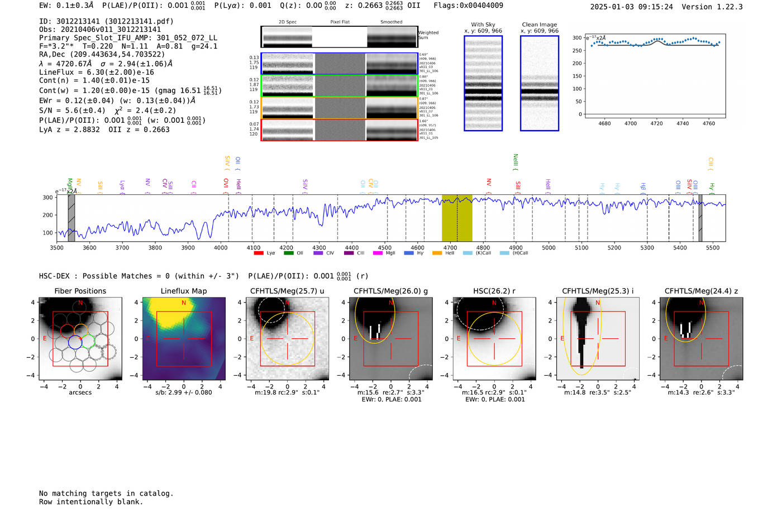
Task: Click the hatched gray region near 3550
Action: [71, 218]
